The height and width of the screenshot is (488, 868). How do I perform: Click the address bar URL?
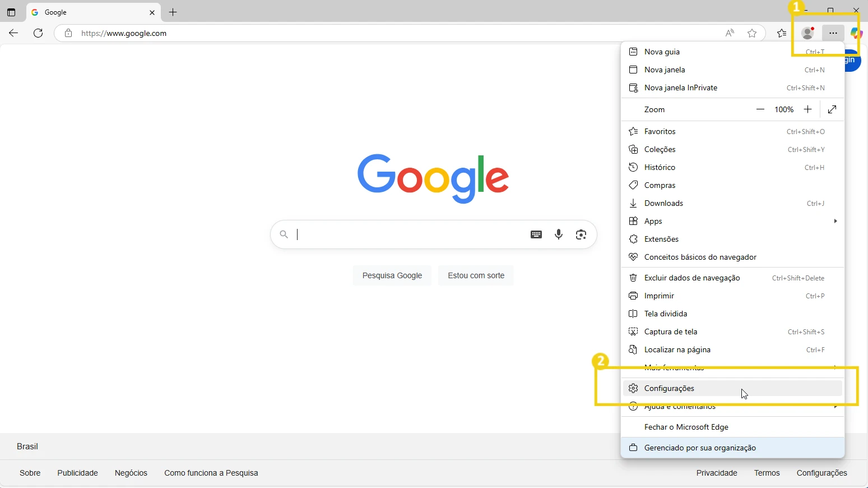tap(124, 33)
